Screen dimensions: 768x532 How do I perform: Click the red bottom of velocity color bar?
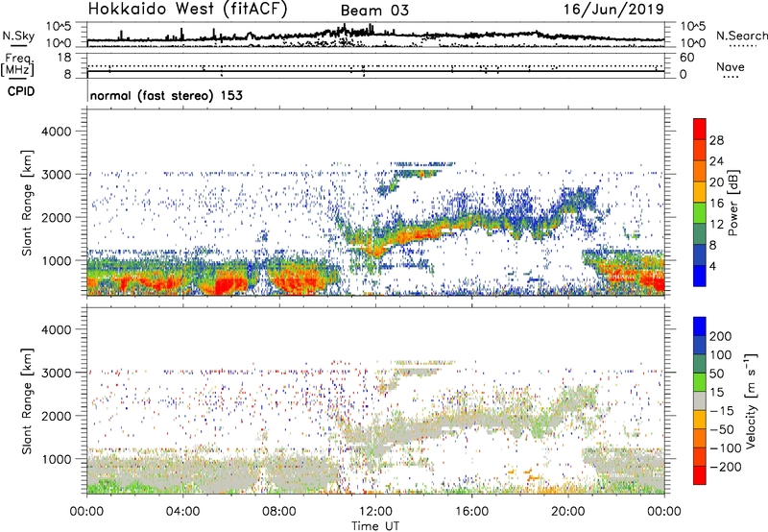pos(700,475)
